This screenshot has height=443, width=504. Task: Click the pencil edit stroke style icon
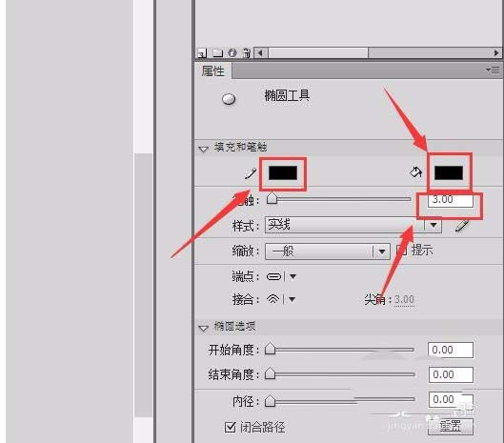(461, 226)
